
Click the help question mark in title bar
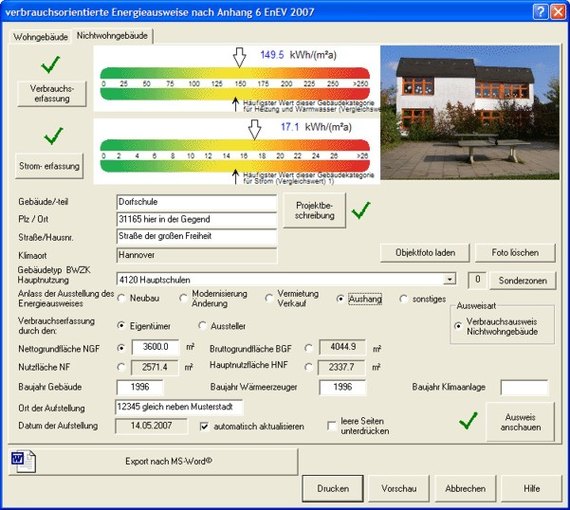541,12
